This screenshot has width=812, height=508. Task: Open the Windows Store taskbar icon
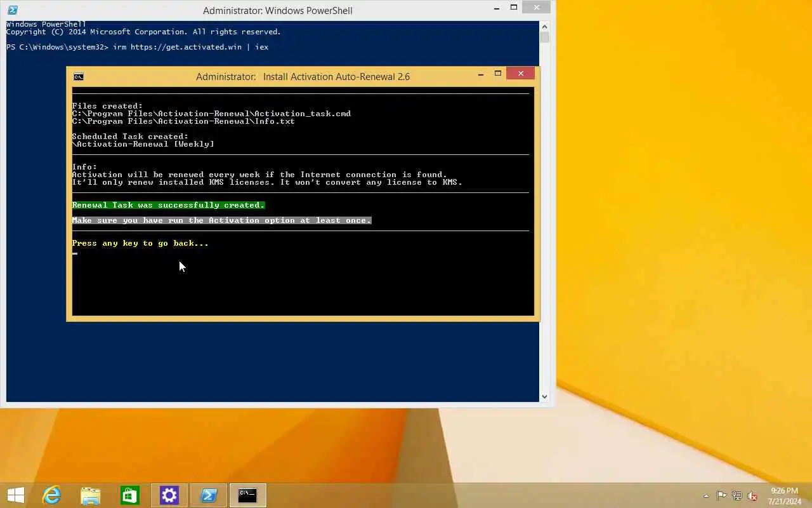tap(129, 495)
